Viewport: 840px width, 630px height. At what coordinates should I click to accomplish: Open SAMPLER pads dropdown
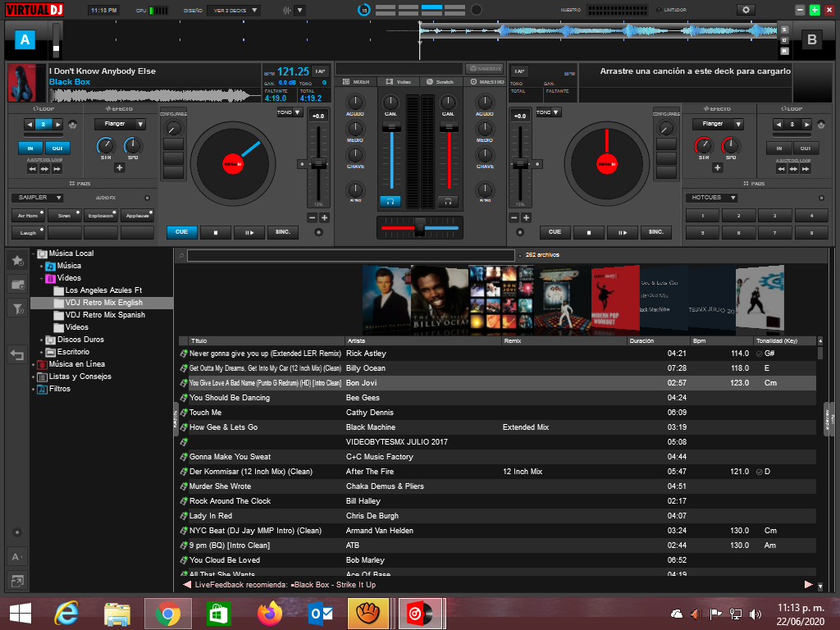(x=37, y=198)
